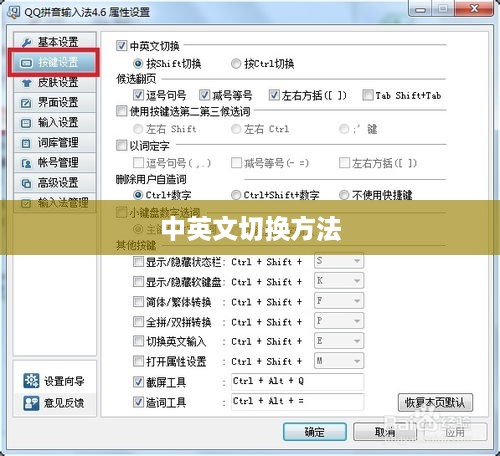Click the icon beside 高级设置

pos(26,183)
